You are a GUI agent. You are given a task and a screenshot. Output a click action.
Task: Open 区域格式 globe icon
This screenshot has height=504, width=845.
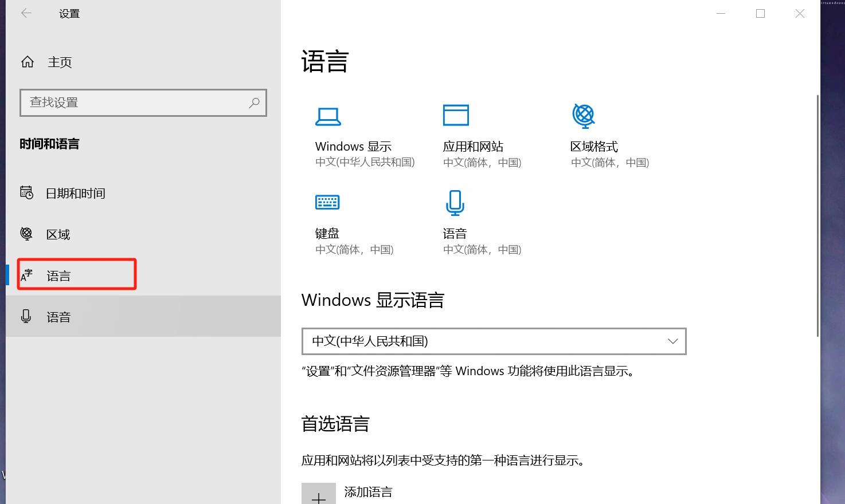click(x=584, y=116)
